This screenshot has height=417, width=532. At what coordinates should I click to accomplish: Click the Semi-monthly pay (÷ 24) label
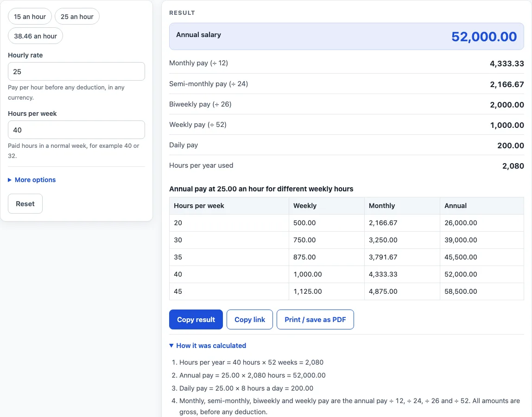[x=209, y=84]
